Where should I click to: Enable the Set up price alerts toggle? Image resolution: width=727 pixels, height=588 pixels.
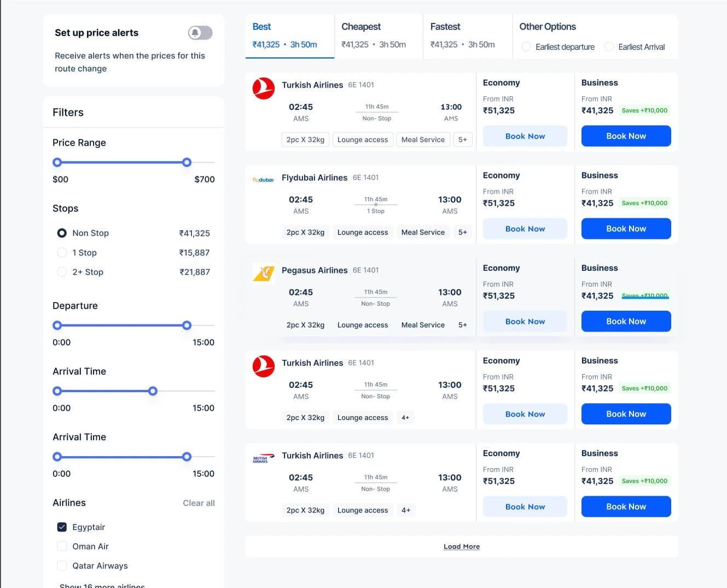point(200,33)
